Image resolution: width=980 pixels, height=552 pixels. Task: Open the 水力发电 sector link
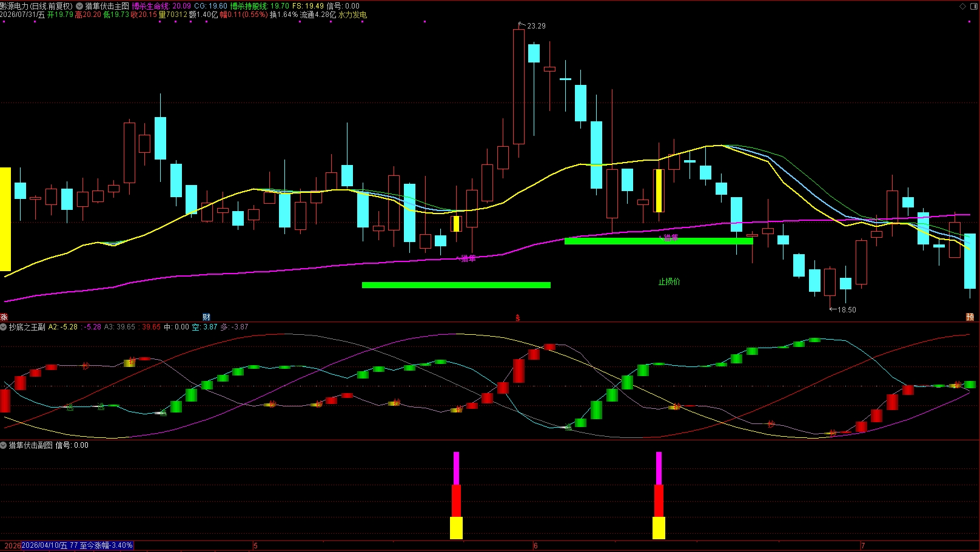(352, 15)
